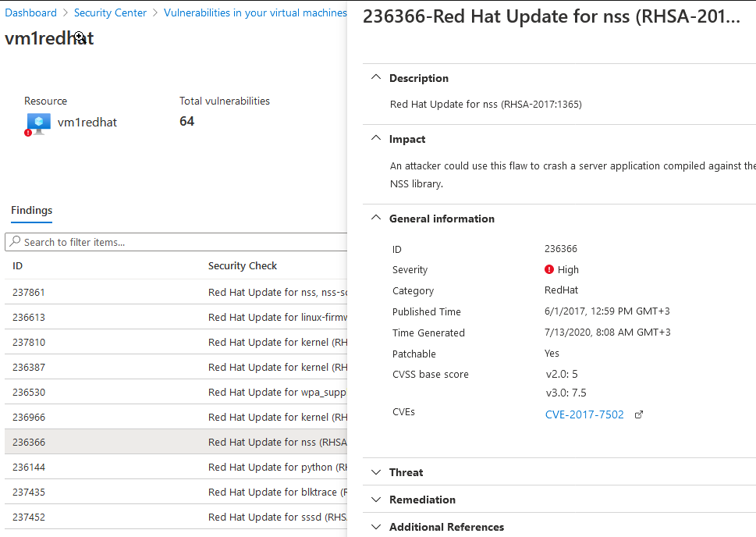Sort by the Security Check column header
This screenshot has height=537, width=756.
(243, 266)
